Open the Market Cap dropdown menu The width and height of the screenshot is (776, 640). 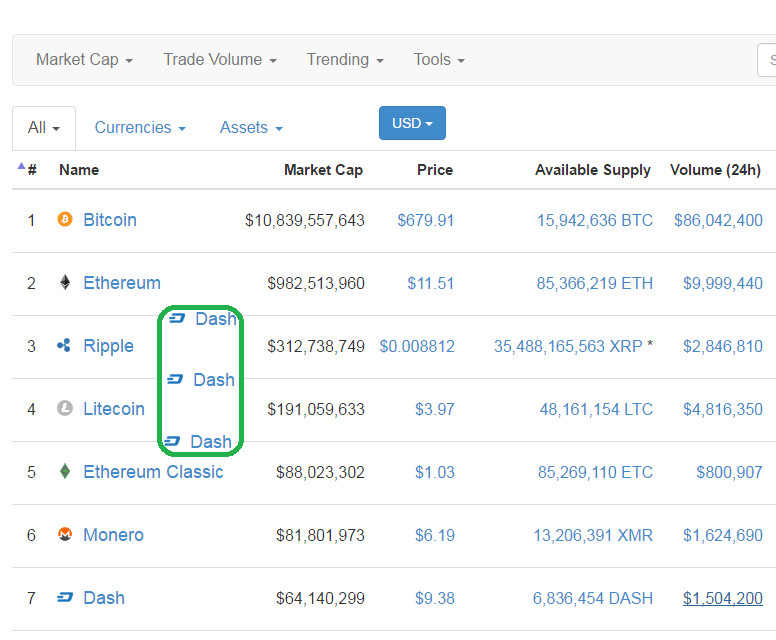click(x=84, y=59)
